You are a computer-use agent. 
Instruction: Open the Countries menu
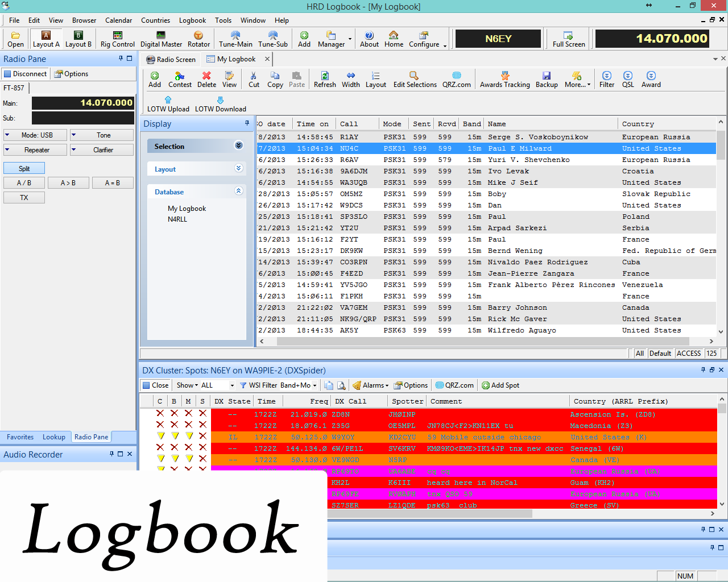[155, 20]
